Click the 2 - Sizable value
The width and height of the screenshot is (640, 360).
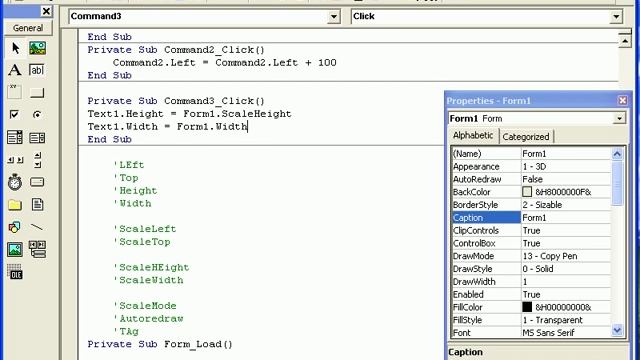click(542, 204)
